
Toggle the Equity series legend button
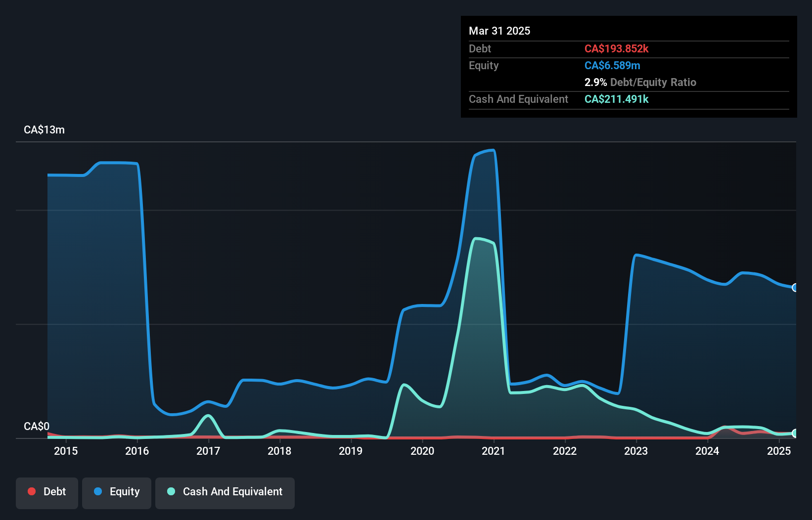117,493
